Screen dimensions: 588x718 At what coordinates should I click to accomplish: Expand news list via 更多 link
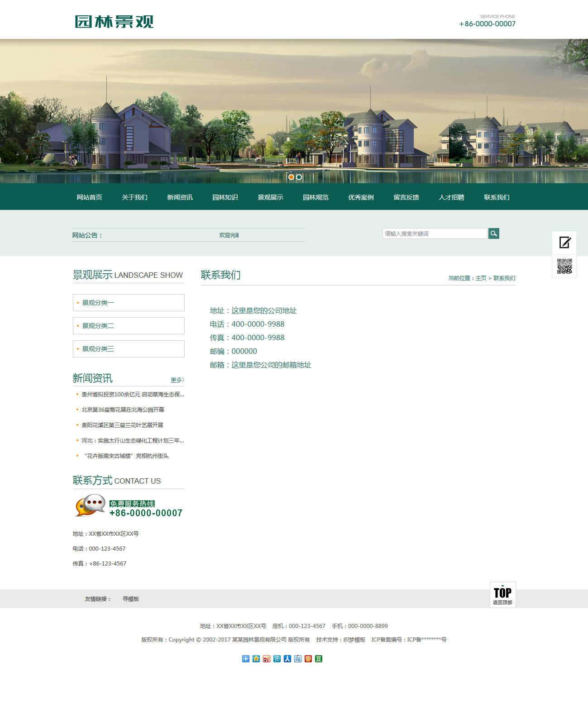click(x=177, y=380)
